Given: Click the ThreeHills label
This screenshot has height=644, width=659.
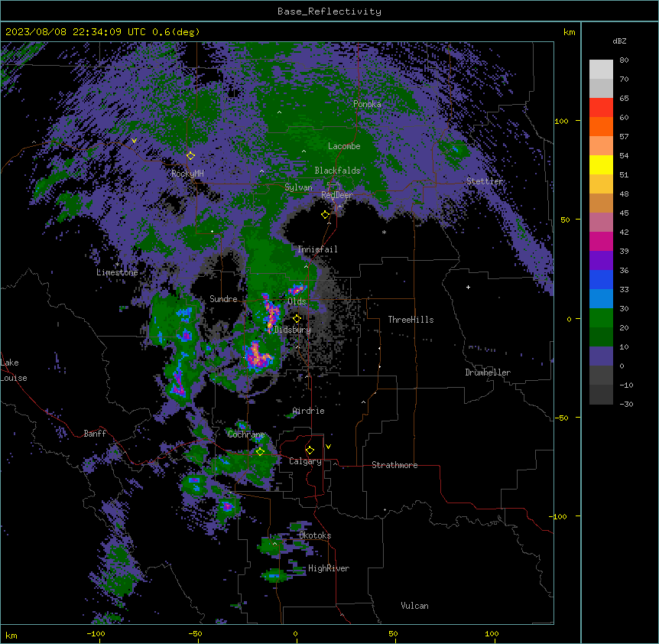Looking at the screenshot, I should (411, 320).
